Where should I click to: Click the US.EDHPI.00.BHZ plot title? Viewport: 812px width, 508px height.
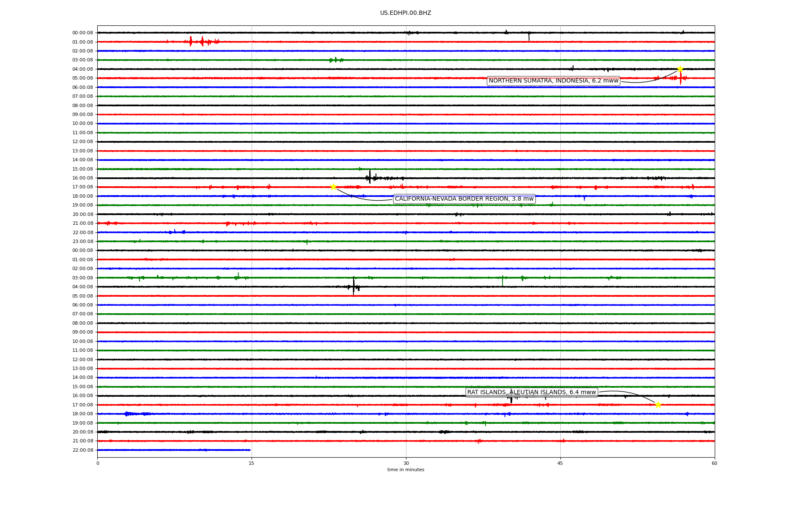click(x=406, y=13)
